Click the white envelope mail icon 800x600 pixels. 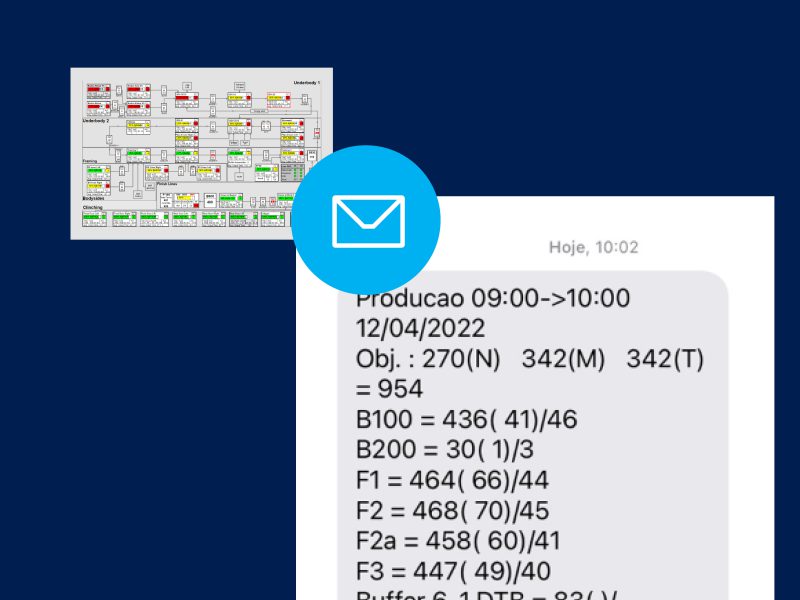click(x=368, y=221)
